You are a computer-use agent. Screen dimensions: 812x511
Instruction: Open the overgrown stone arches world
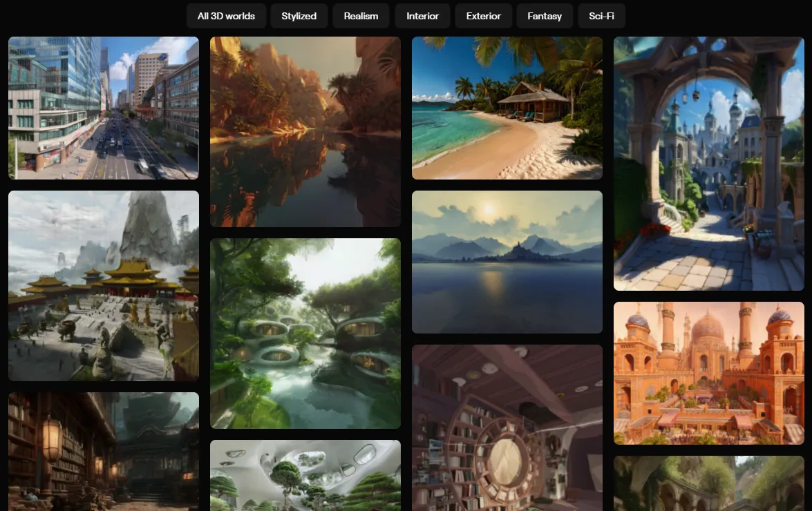click(x=709, y=483)
